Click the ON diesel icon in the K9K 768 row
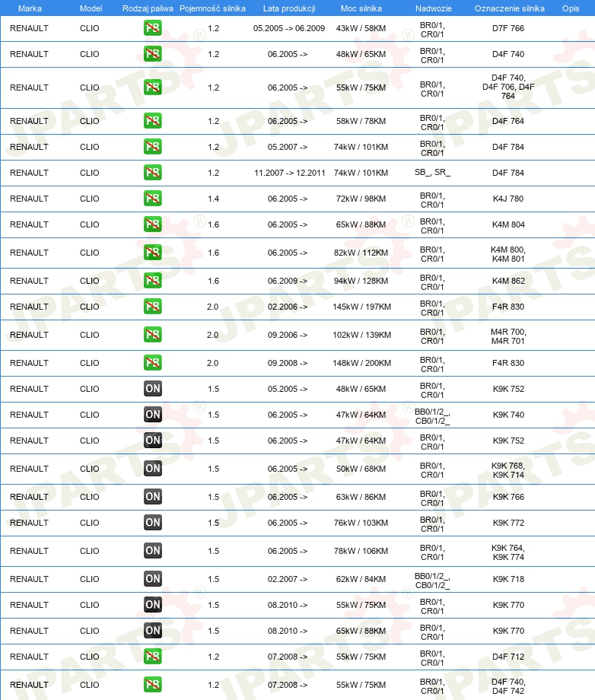The width and height of the screenshot is (595, 700). pyautogui.click(x=153, y=469)
